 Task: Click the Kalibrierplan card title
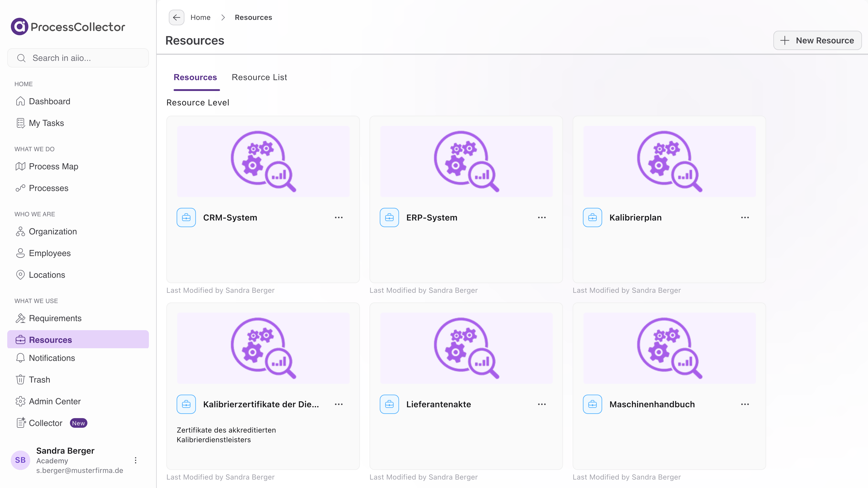(x=635, y=217)
